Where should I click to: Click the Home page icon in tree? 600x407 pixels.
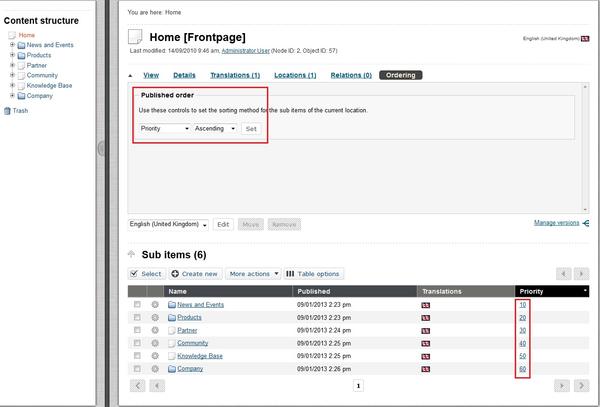point(12,35)
